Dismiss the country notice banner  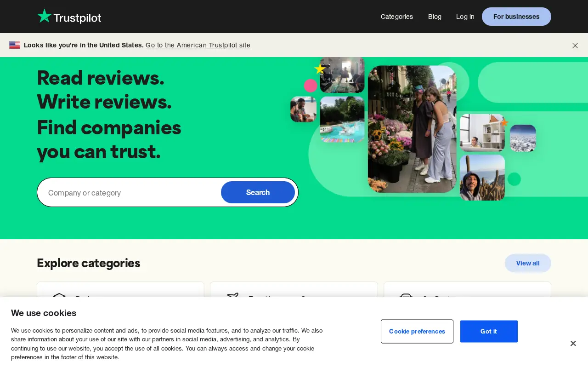point(575,46)
